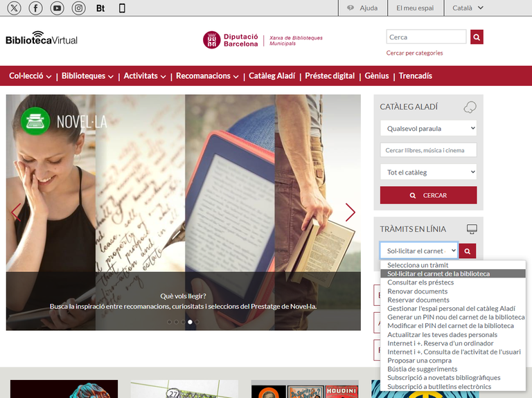Click Cercar per categories link
This screenshot has width=532, height=398.
[x=414, y=53]
